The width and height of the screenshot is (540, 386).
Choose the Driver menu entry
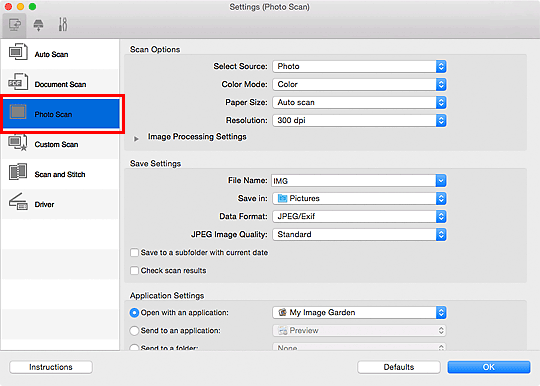point(60,204)
